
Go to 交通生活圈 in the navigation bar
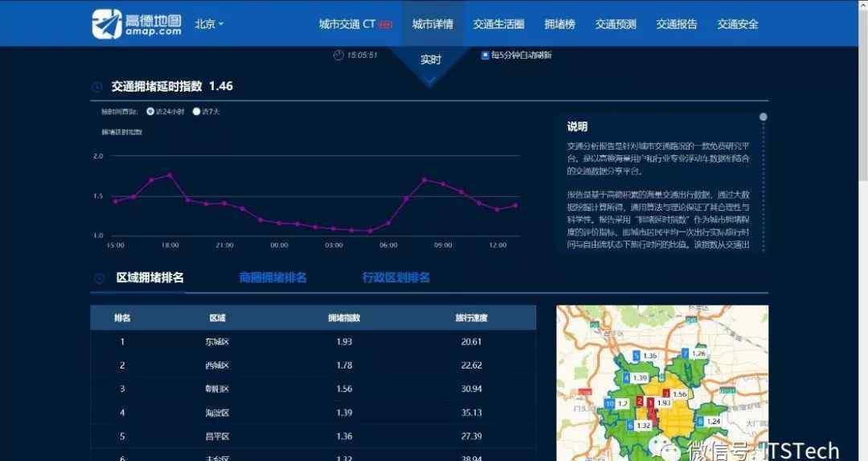point(499,24)
